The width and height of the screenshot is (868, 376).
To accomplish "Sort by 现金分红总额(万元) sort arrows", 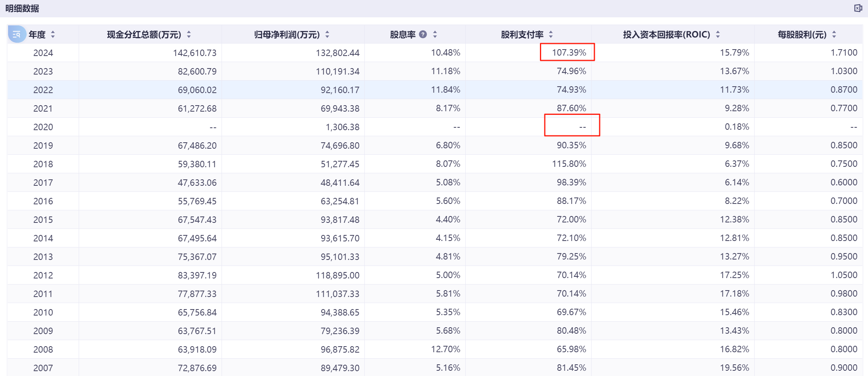I will tap(189, 35).
